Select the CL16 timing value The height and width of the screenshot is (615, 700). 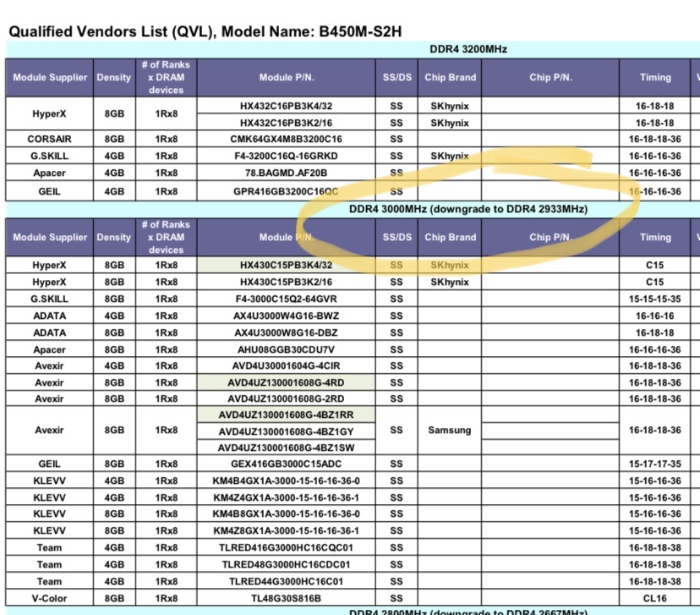click(655, 599)
